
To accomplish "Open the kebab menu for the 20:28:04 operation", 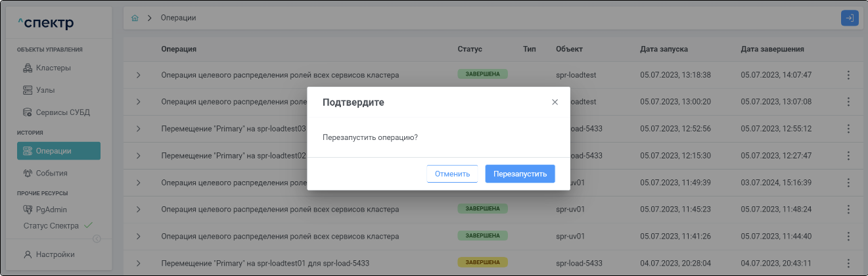I will pyautogui.click(x=848, y=264).
